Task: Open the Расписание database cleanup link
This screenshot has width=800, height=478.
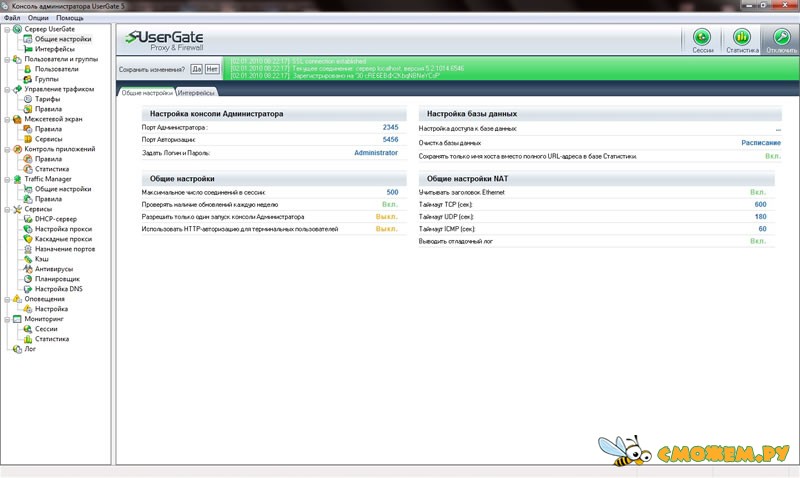Action: click(x=761, y=143)
